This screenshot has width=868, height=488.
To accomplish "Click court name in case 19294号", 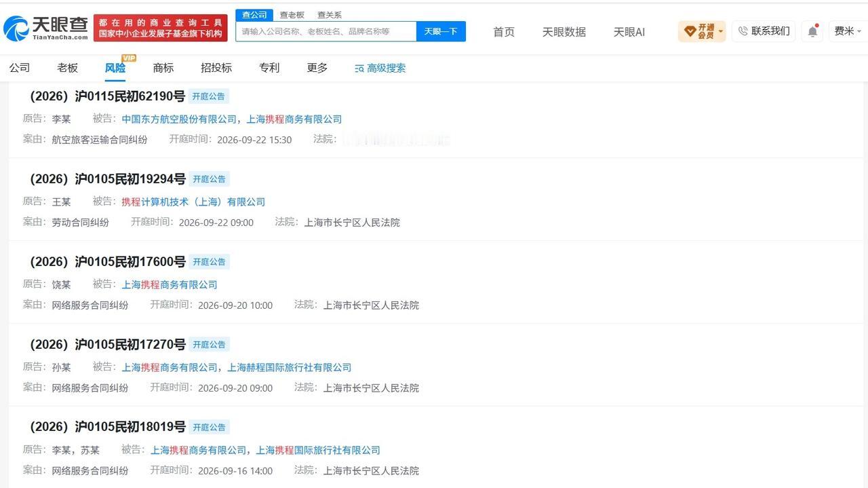I will tap(352, 223).
